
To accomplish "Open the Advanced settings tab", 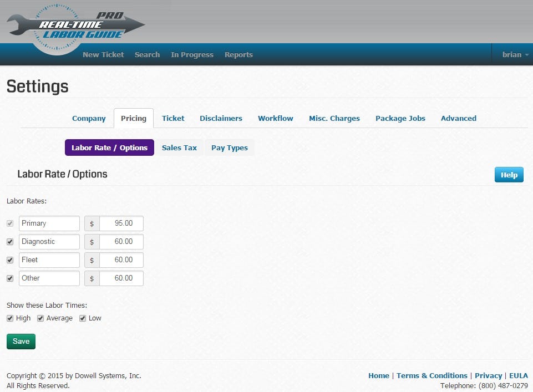I will click(459, 118).
